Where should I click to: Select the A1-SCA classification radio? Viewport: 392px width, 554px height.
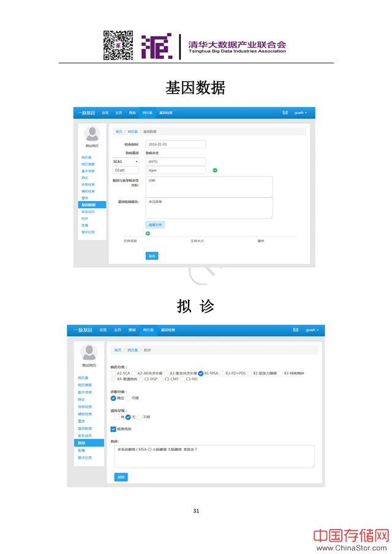click(x=113, y=373)
